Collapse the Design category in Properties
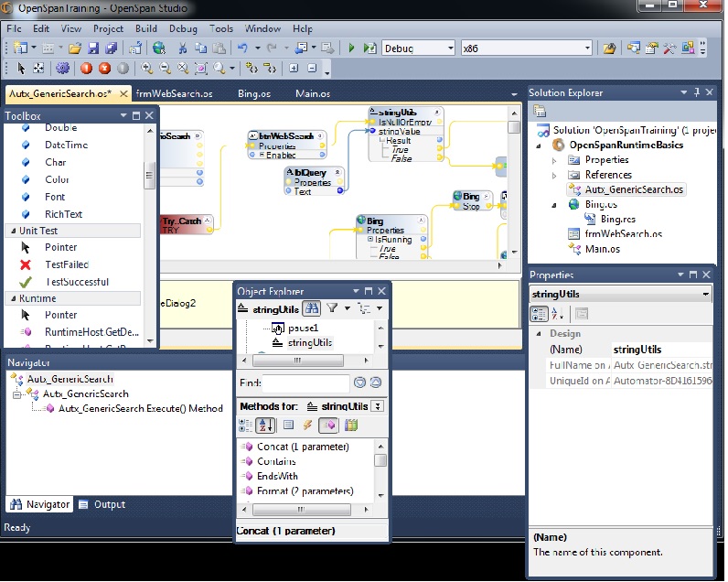728x582 pixels. point(539,333)
